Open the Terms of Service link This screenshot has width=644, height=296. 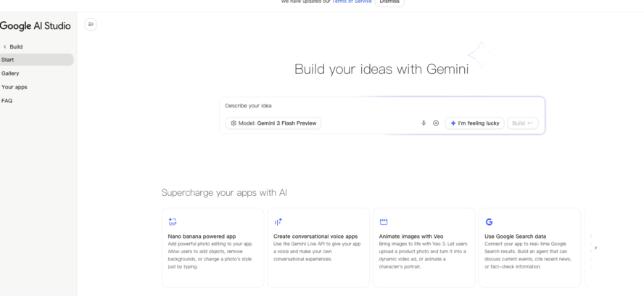[x=352, y=1]
